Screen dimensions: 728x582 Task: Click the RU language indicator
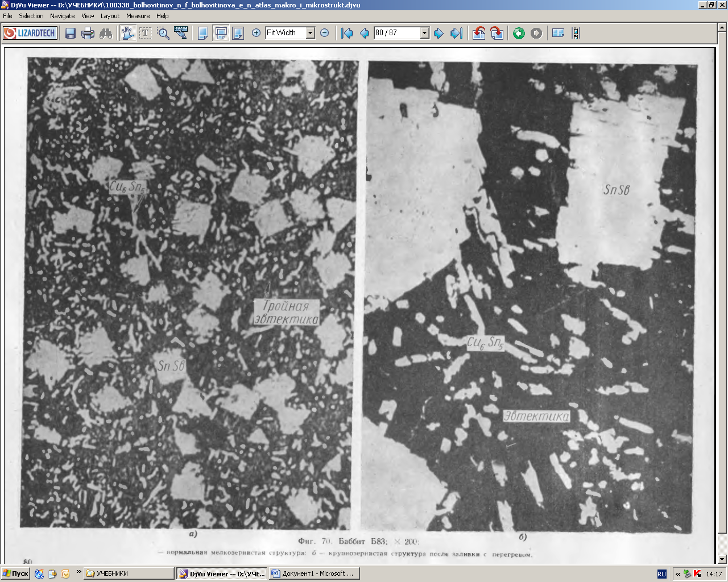[x=661, y=574]
